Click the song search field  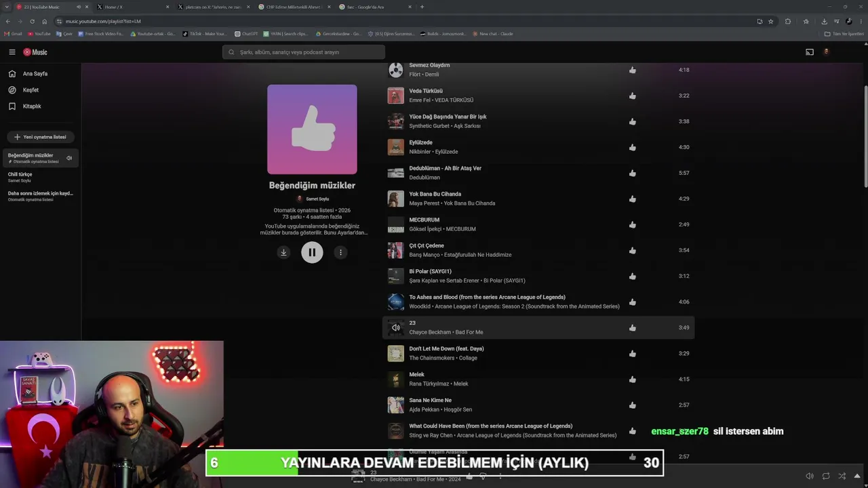tap(304, 52)
